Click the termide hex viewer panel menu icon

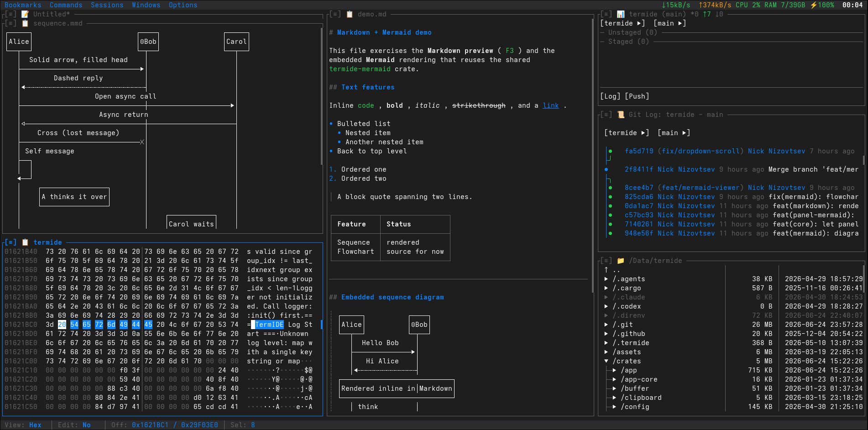click(10, 242)
